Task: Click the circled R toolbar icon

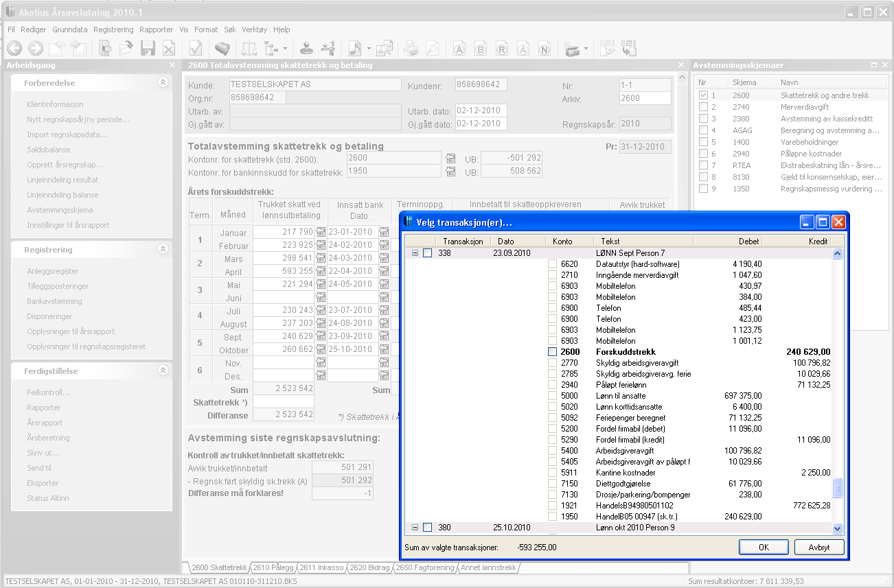Action: (x=502, y=49)
